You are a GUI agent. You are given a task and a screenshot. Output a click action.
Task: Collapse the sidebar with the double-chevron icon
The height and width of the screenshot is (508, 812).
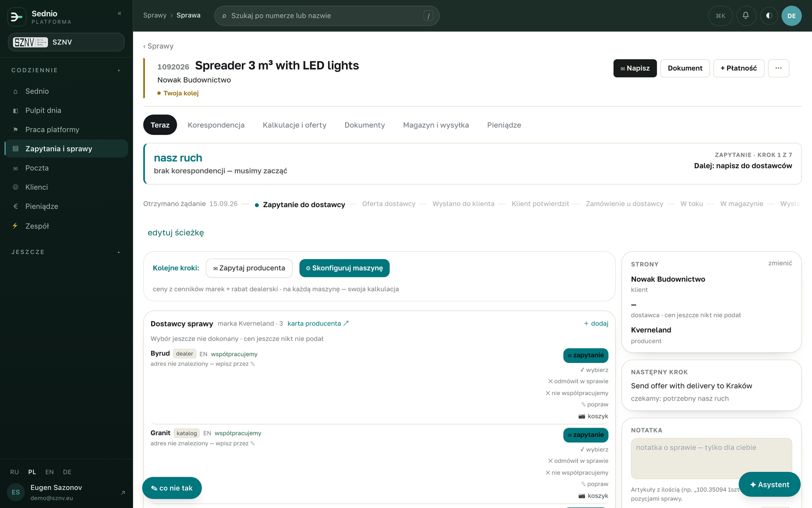point(120,14)
